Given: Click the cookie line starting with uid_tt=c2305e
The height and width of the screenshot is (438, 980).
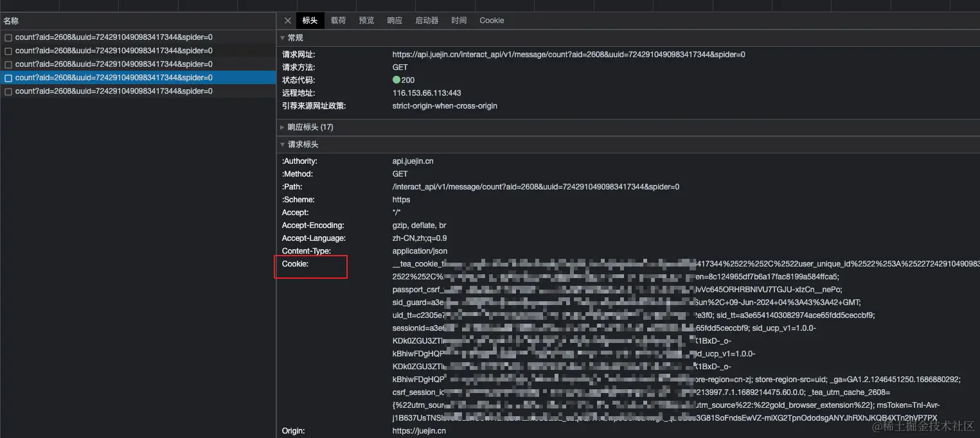Looking at the screenshot, I should [x=634, y=315].
